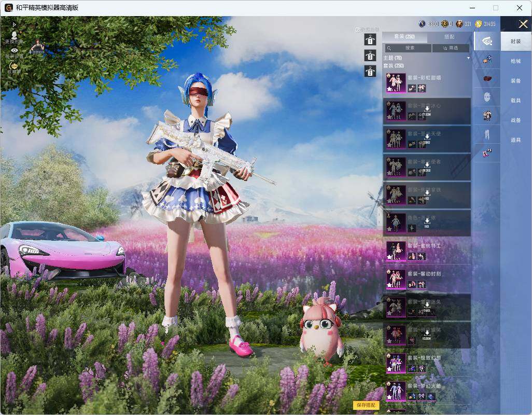Click the yellow 保存搭配 save button
Viewport: 532px width, 415px height.
click(x=366, y=405)
